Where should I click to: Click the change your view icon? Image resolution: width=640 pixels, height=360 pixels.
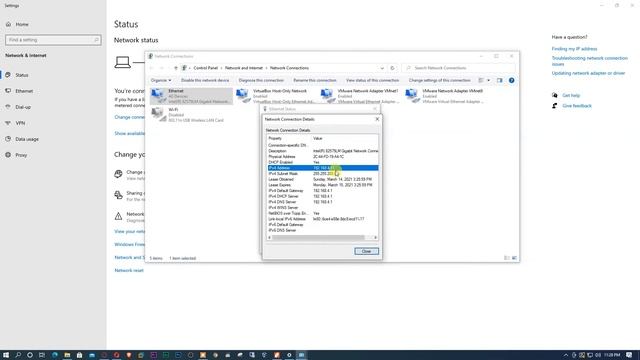point(481,80)
